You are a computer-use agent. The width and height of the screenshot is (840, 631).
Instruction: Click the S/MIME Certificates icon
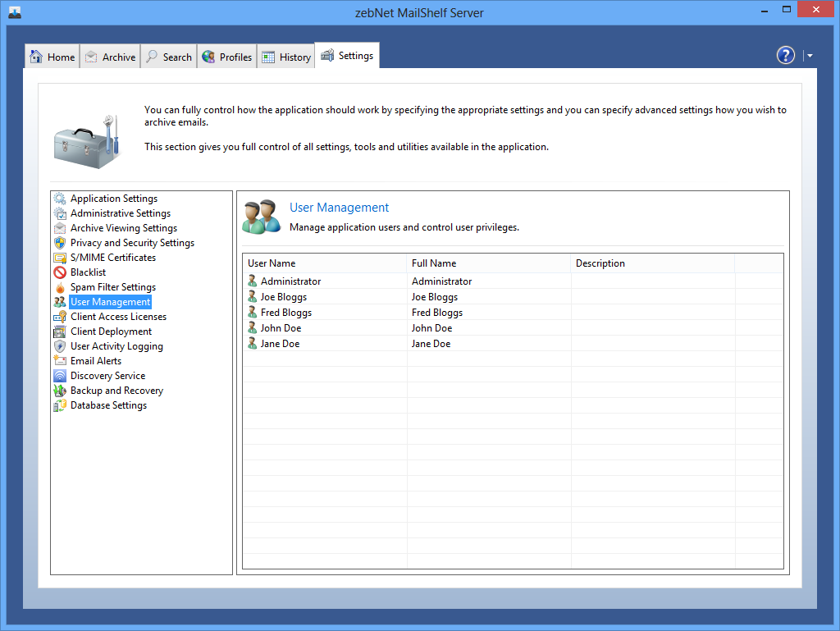[60, 258]
